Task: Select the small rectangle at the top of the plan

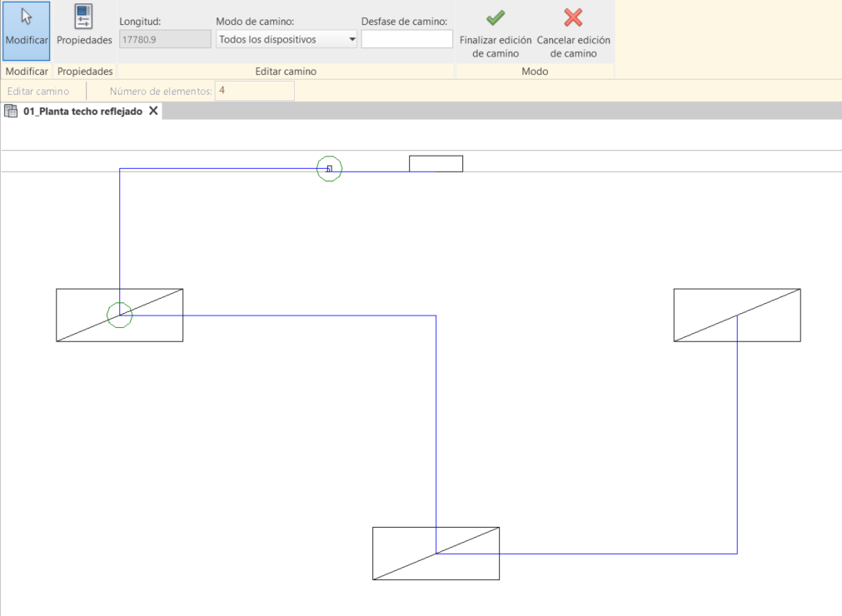Action: pos(436,164)
